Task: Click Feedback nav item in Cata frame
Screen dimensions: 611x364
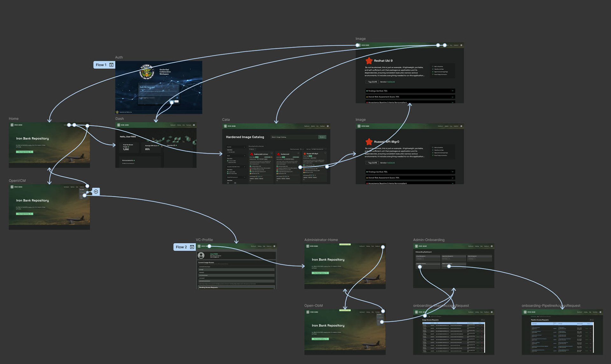Action: coord(322,126)
